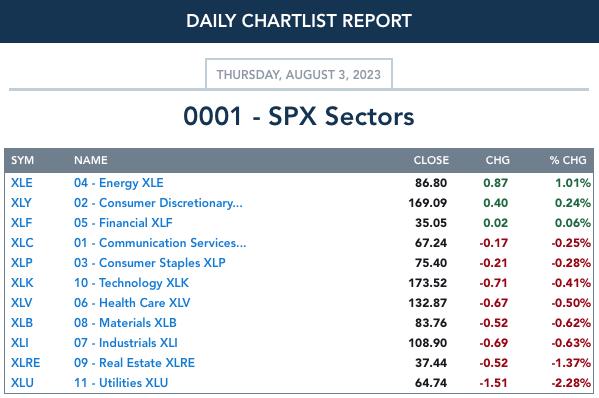
Task: Click '08 - Materials XLB' link
Action: 125,323
